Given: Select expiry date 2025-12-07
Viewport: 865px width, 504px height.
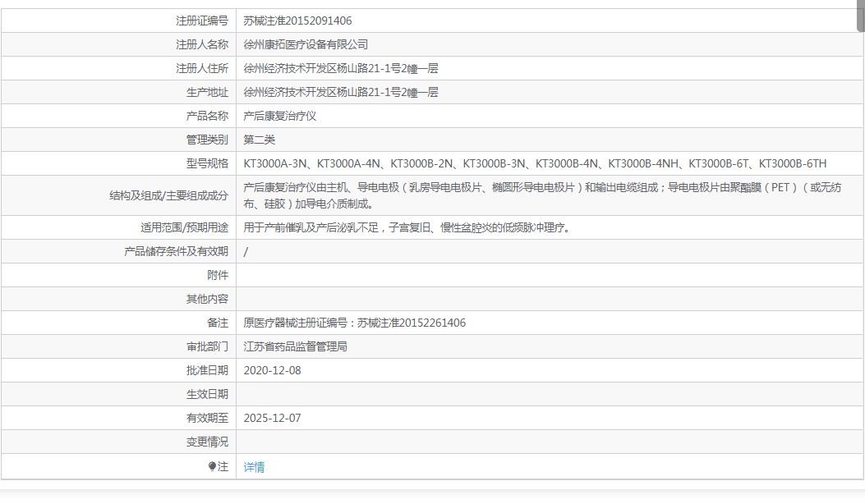Looking at the screenshot, I should coord(273,418).
